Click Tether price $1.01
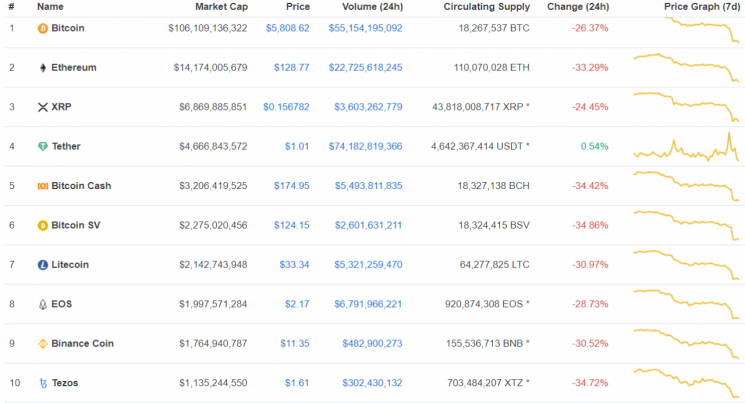This screenshot has width=745, height=403. (x=297, y=146)
